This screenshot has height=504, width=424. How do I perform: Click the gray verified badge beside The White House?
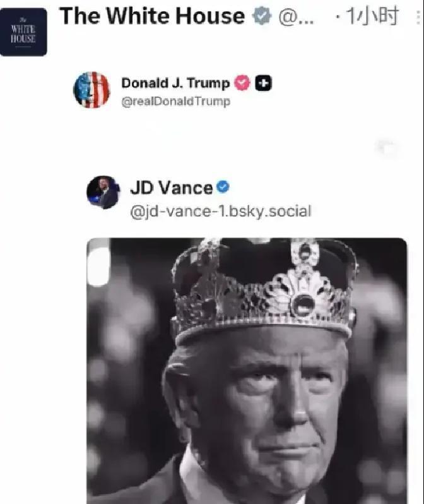(x=261, y=17)
